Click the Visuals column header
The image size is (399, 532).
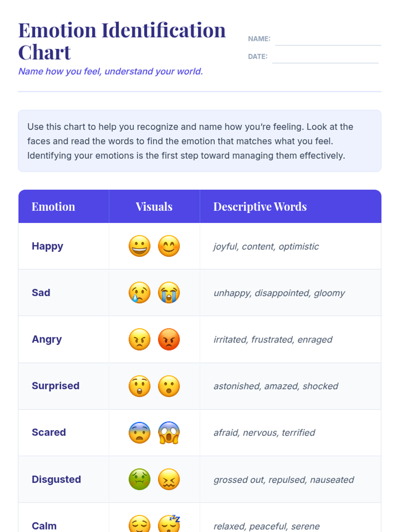click(x=154, y=206)
